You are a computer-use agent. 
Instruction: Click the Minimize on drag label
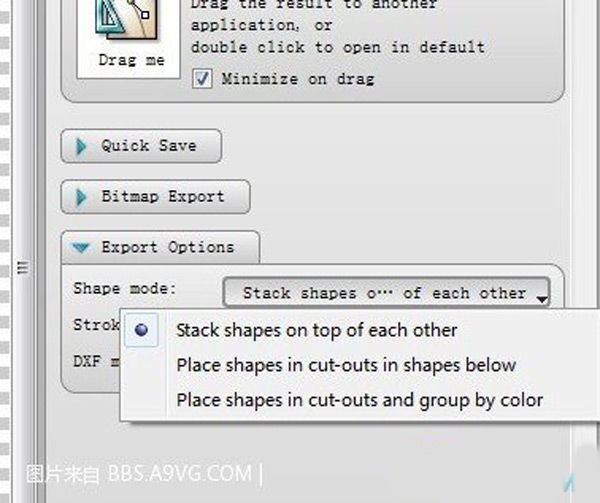[298, 79]
